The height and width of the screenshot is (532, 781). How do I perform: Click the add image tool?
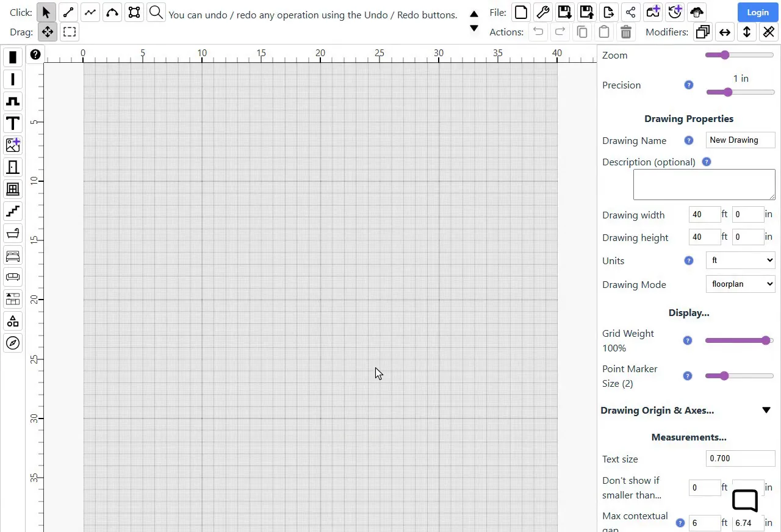click(x=13, y=145)
